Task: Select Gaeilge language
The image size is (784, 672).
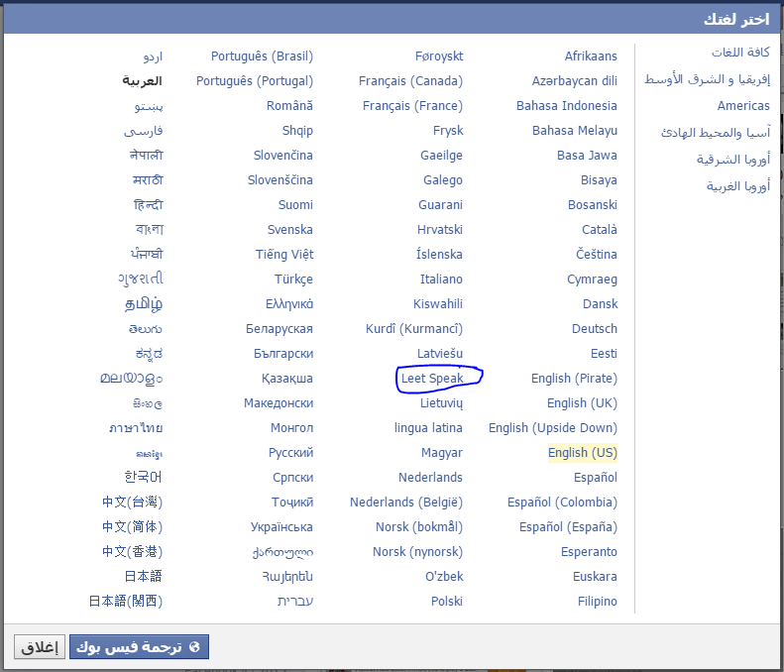Action: [x=441, y=155]
